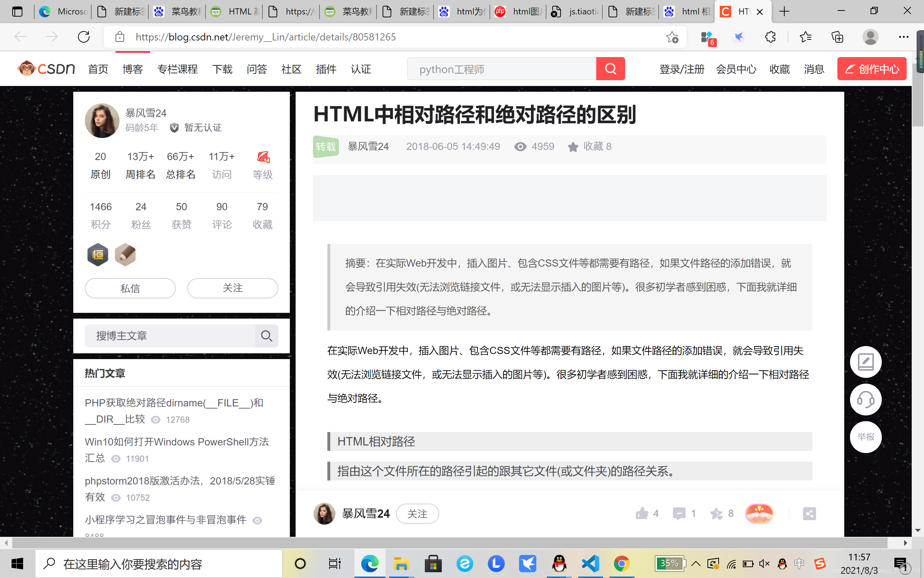The height and width of the screenshot is (578, 924).
Task: Expand system tray hidden icons chevron
Action: pos(696,564)
